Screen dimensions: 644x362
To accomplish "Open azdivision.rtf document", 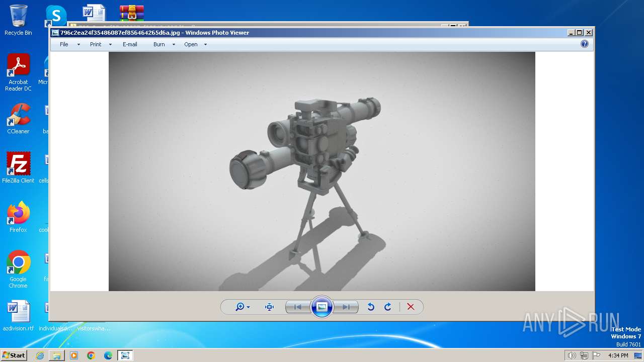I will tap(18, 316).
